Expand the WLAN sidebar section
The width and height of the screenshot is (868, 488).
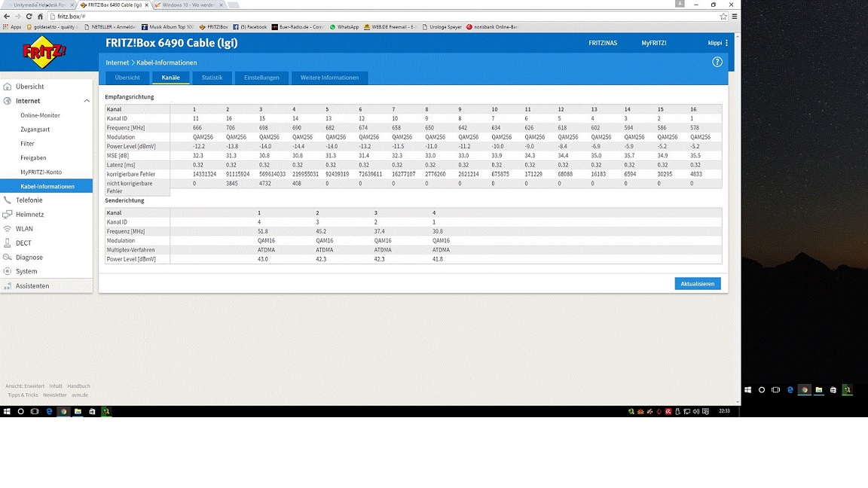click(24, 229)
